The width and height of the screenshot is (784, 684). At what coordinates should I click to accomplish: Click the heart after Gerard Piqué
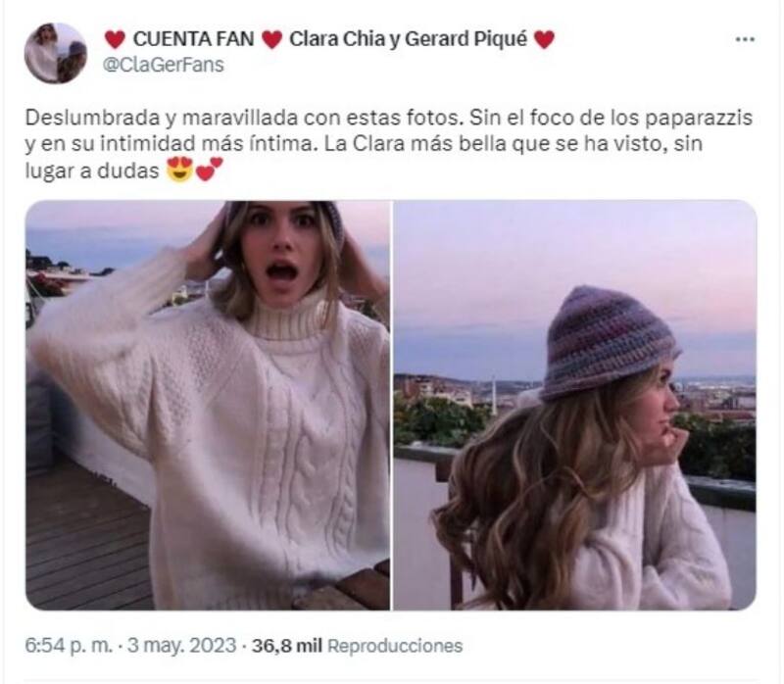pos(545,39)
